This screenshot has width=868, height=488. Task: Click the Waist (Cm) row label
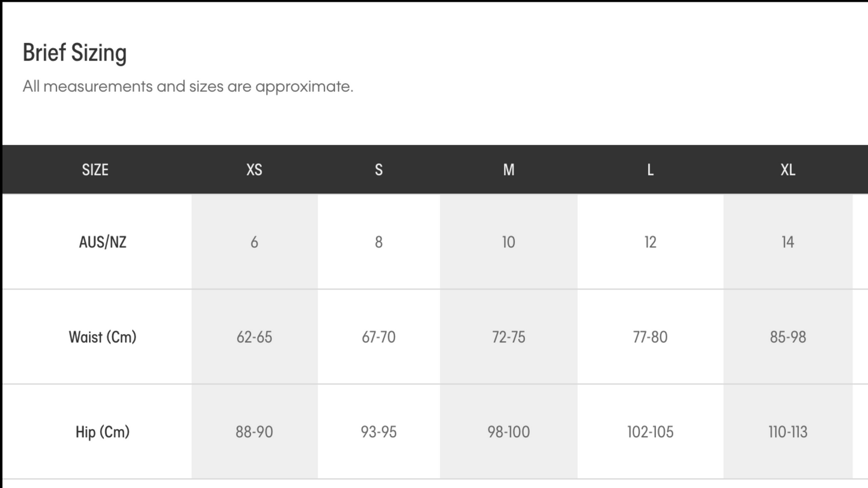103,337
